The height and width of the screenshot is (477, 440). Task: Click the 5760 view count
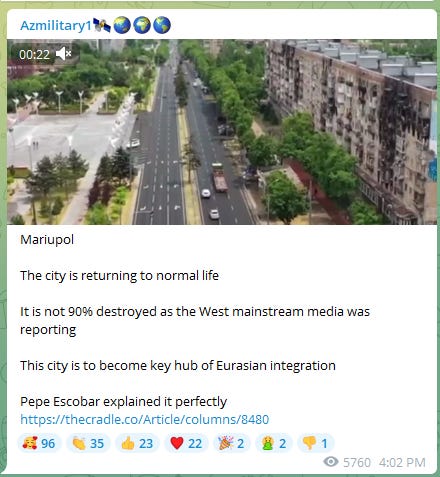357,463
